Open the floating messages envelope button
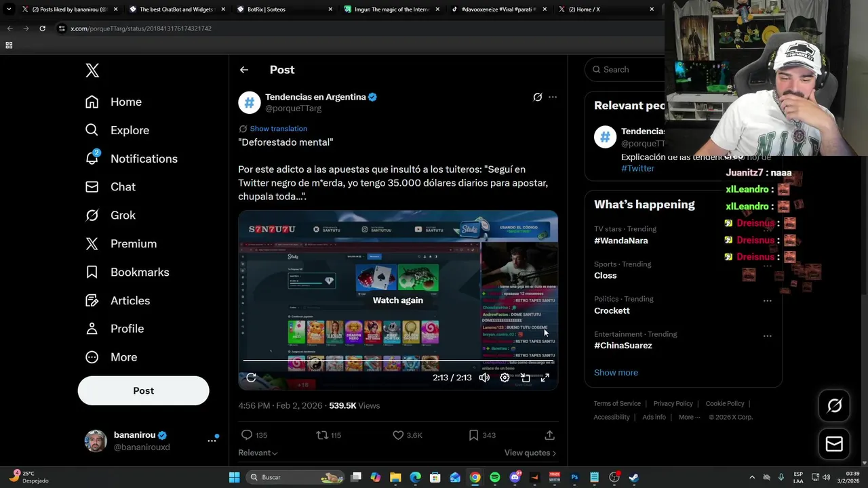868x488 pixels. point(834,444)
